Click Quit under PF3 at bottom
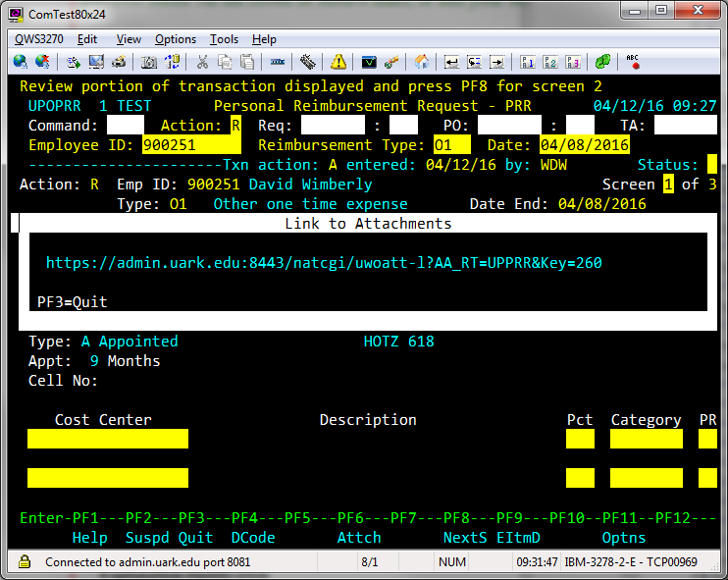The height and width of the screenshot is (580, 728). coord(196,538)
